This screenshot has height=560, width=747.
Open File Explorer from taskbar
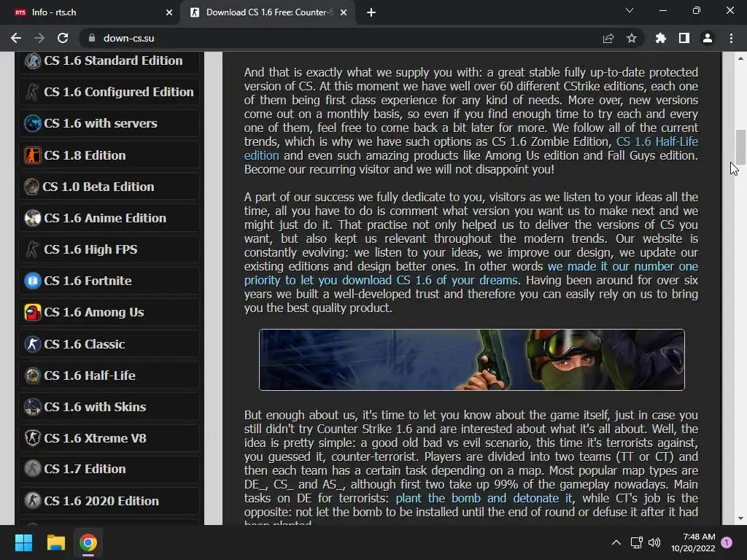pyautogui.click(x=55, y=542)
